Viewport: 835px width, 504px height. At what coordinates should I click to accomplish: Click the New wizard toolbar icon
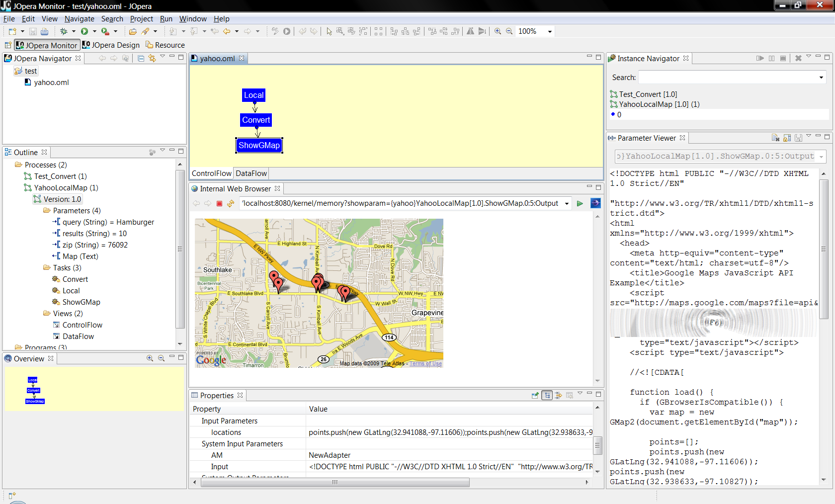[12, 31]
